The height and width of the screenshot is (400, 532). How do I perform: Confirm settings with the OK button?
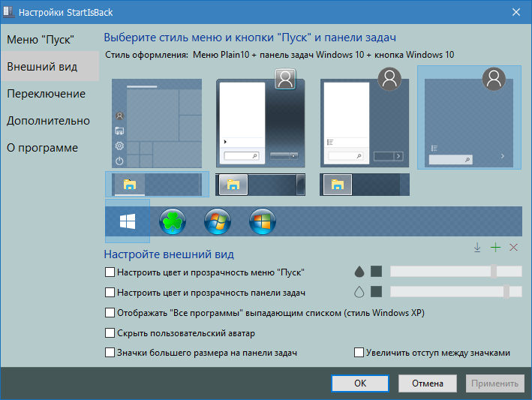pyautogui.click(x=360, y=383)
